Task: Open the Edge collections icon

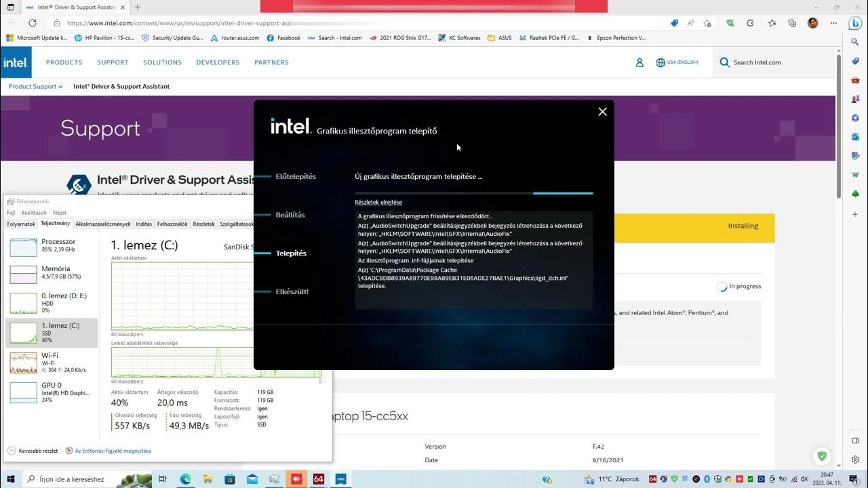Action: click(x=792, y=22)
